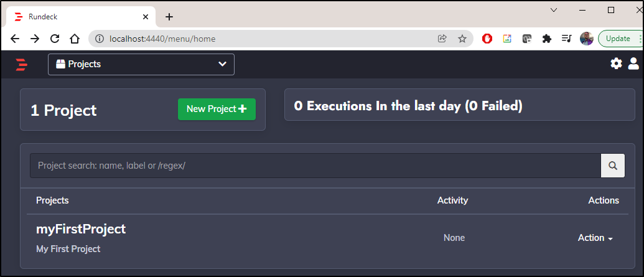Screen dimensions: 644x277
Task: Click the Rundeck logo icon in the header
Action: [x=21, y=65]
